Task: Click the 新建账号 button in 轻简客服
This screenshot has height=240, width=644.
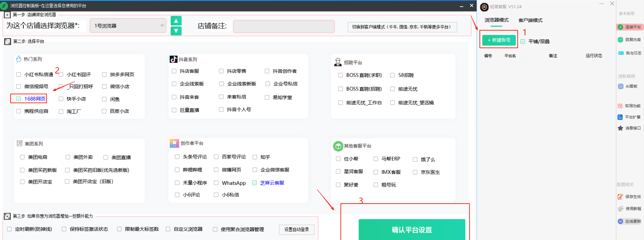Action: (x=499, y=40)
